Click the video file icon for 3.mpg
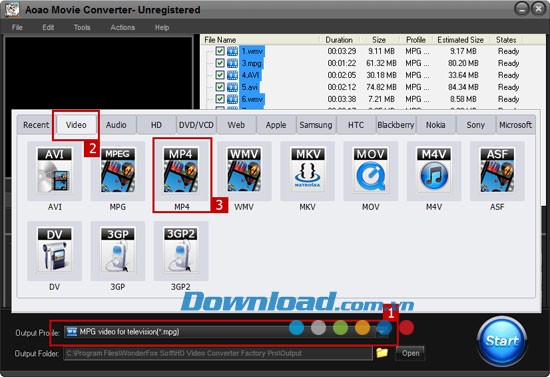This screenshot has width=550, height=377. coord(232,63)
